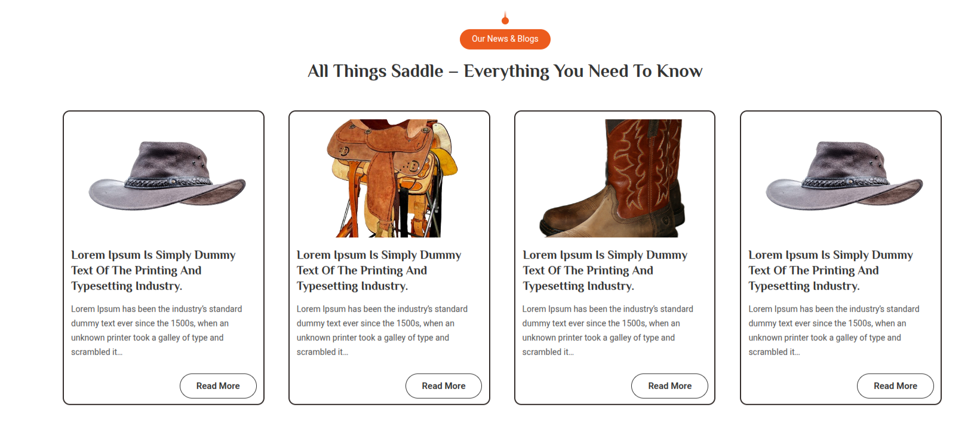
Task: Click the All Things Saddle heading
Action: (x=505, y=71)
